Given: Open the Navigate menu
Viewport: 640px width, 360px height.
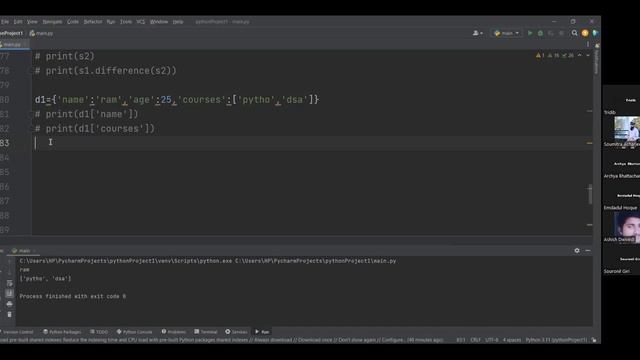Looking at the screenshot, I should (52, 22).
